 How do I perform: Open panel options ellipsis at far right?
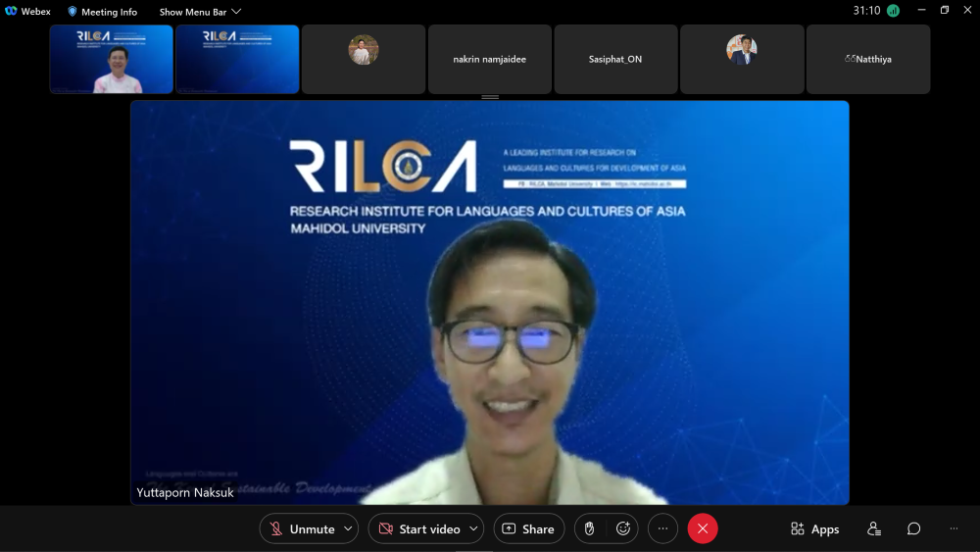[x=954, y=528]
